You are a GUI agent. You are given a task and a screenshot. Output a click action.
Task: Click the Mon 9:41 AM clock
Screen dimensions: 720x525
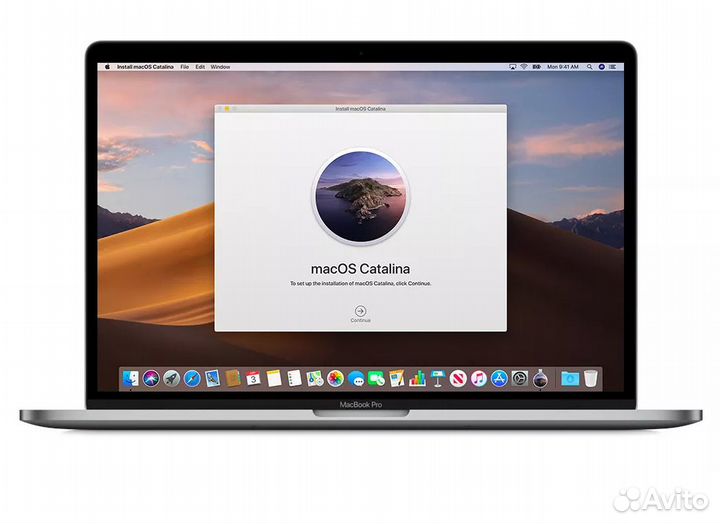562,67
